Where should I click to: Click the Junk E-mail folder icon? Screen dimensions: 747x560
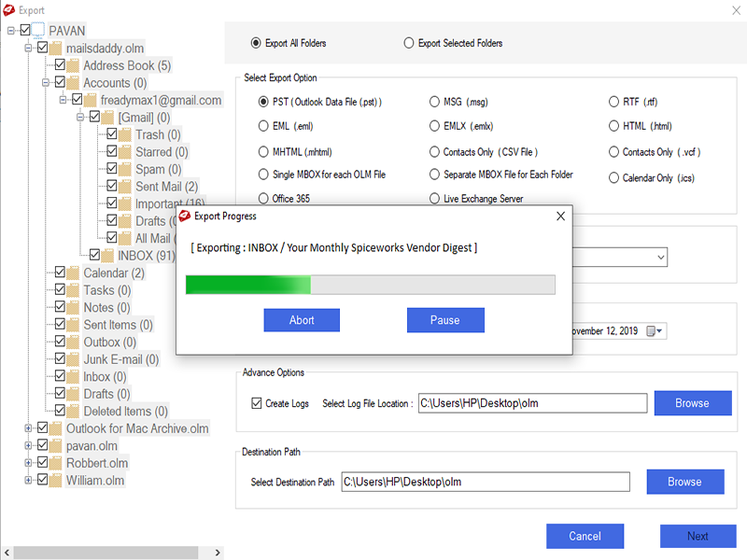click(x=73, y=358)
